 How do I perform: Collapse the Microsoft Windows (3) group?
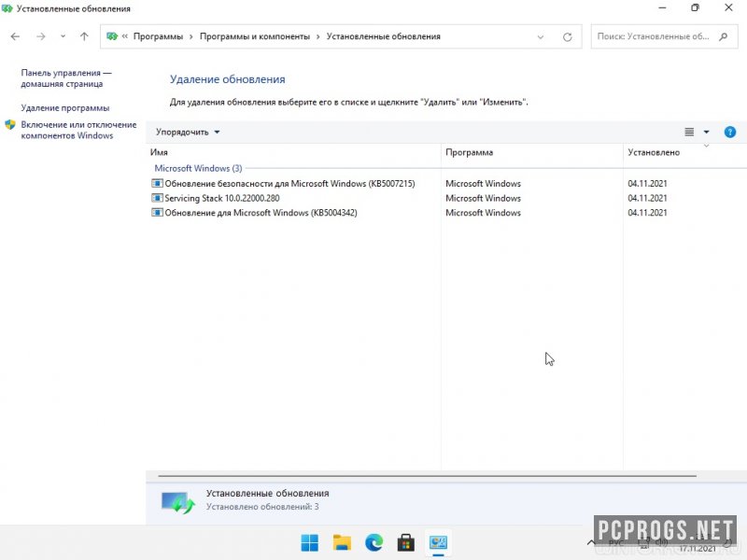click(x=198, y=168)
